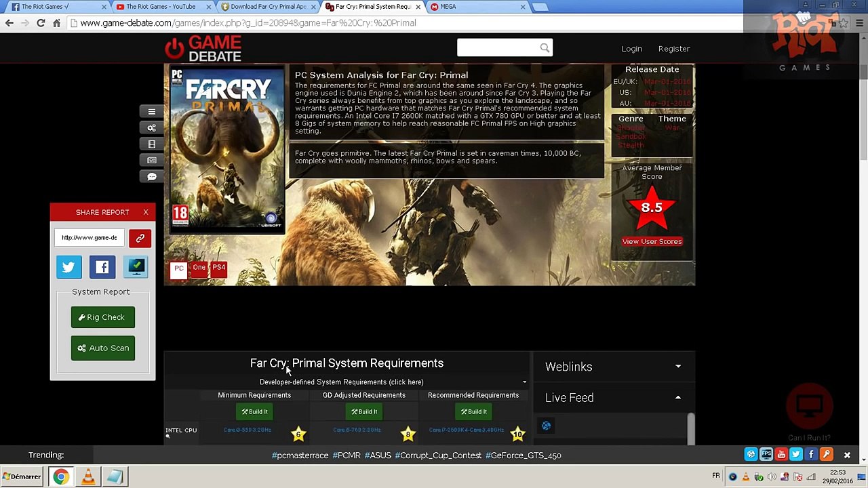
Task: Click the 8.5 average member score star
Action: [652, 208]
